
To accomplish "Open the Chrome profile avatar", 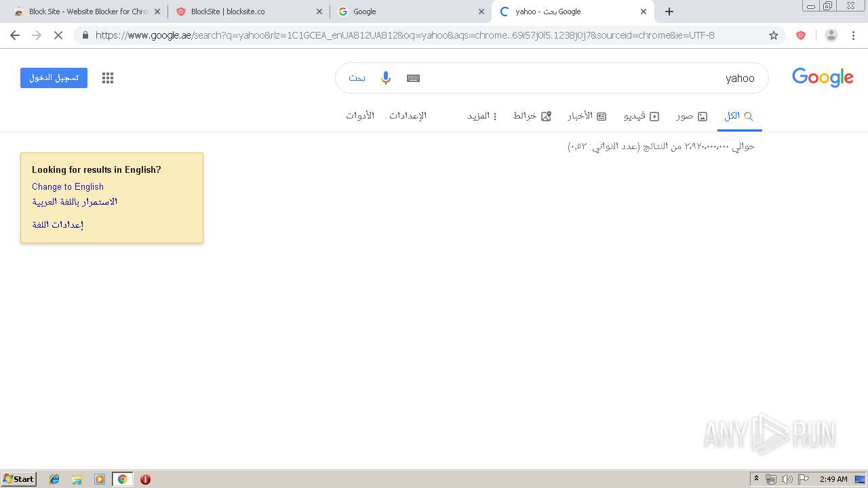I will (x=831, y=35).
